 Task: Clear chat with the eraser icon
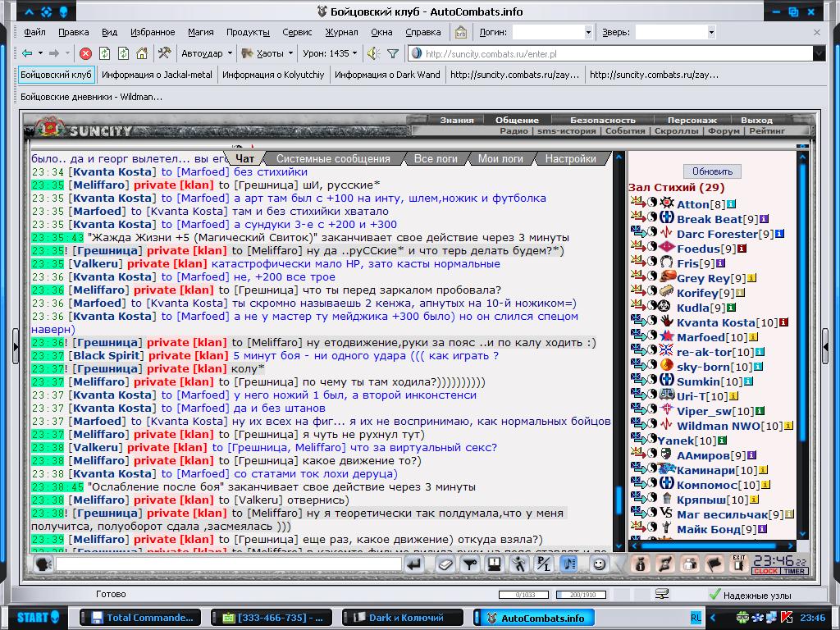(x=445, y=564)
